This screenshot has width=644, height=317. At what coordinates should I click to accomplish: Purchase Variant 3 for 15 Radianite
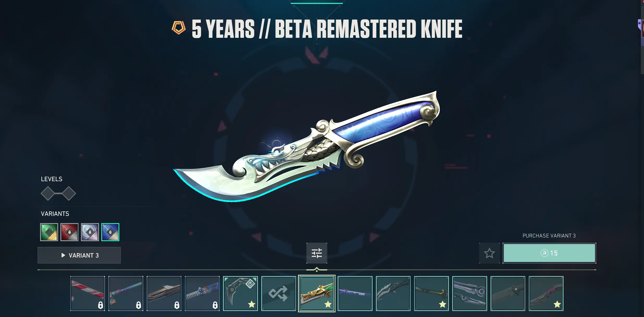point(549,253)
